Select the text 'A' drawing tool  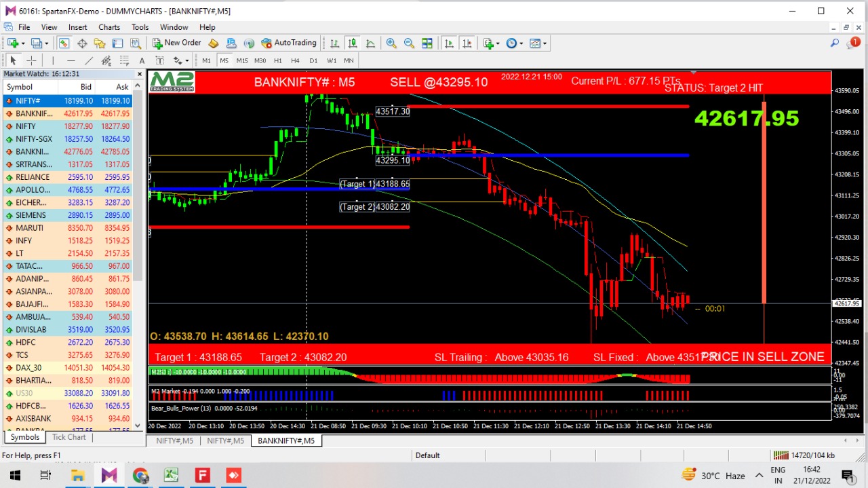coord(142,60)
